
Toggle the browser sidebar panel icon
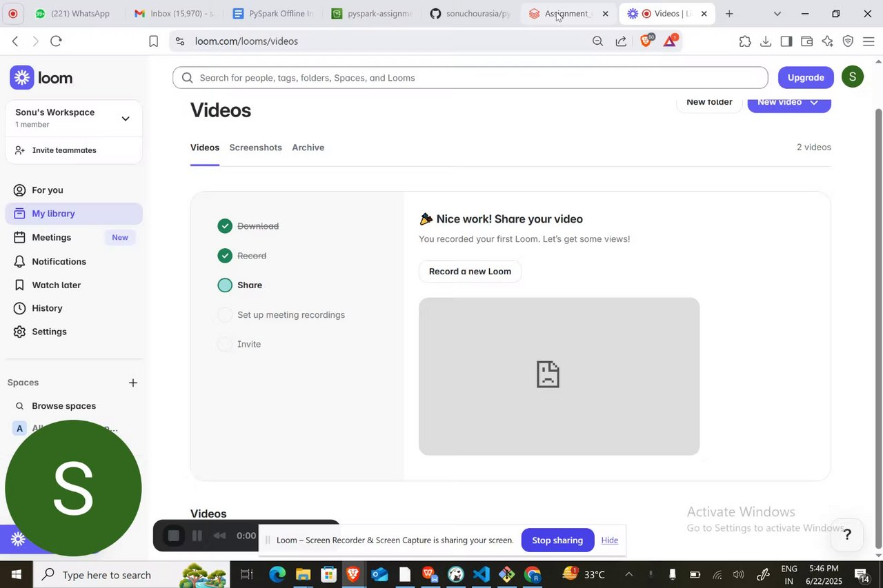[x=786, y=41]
